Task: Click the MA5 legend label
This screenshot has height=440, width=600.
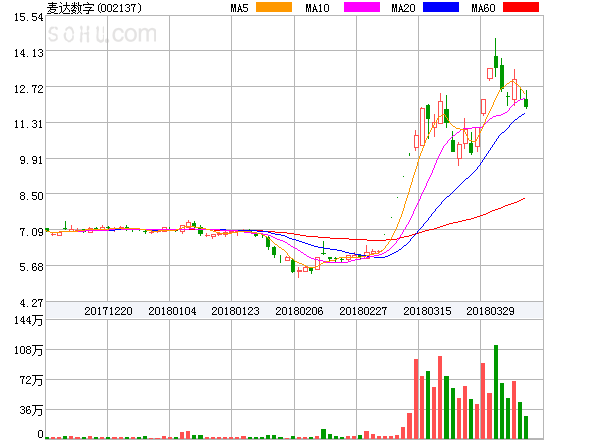Action: [x=240, y=8]
